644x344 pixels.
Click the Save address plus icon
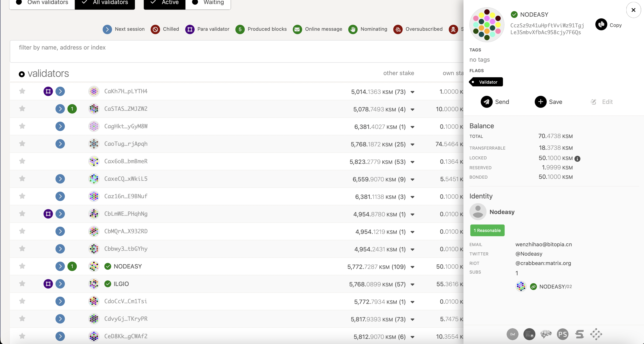click(540, 102)
